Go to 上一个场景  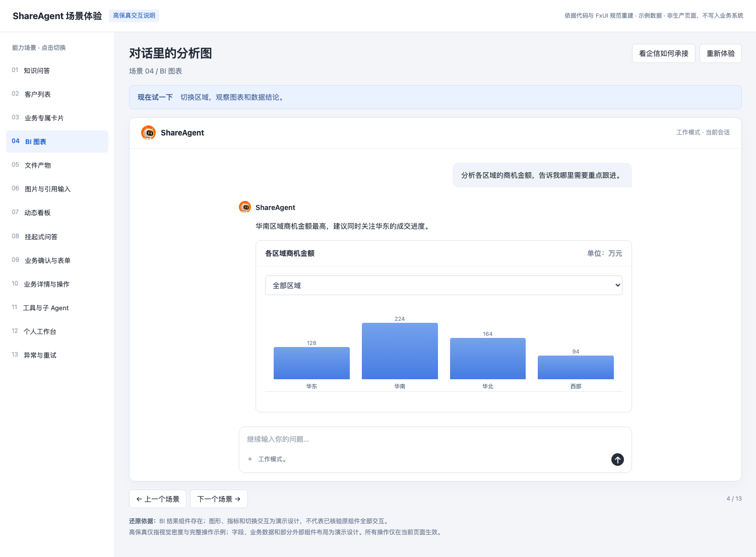pyautogui.click(x=158, y=499)
